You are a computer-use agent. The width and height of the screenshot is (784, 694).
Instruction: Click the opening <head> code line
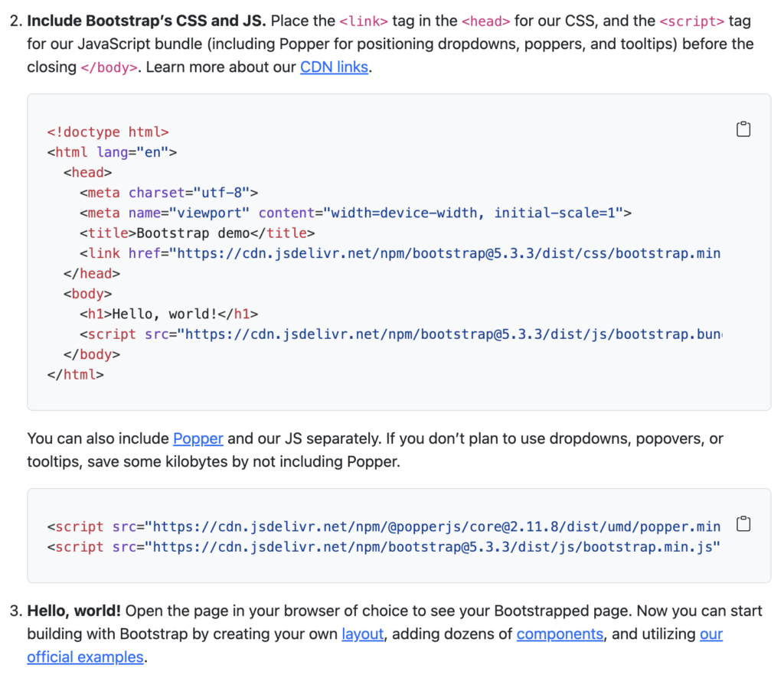tap(87, 172)
